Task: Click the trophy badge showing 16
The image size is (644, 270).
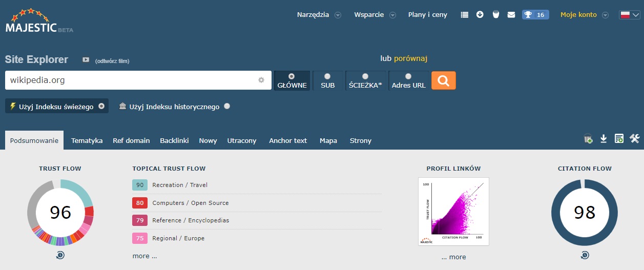Action: 535,15
